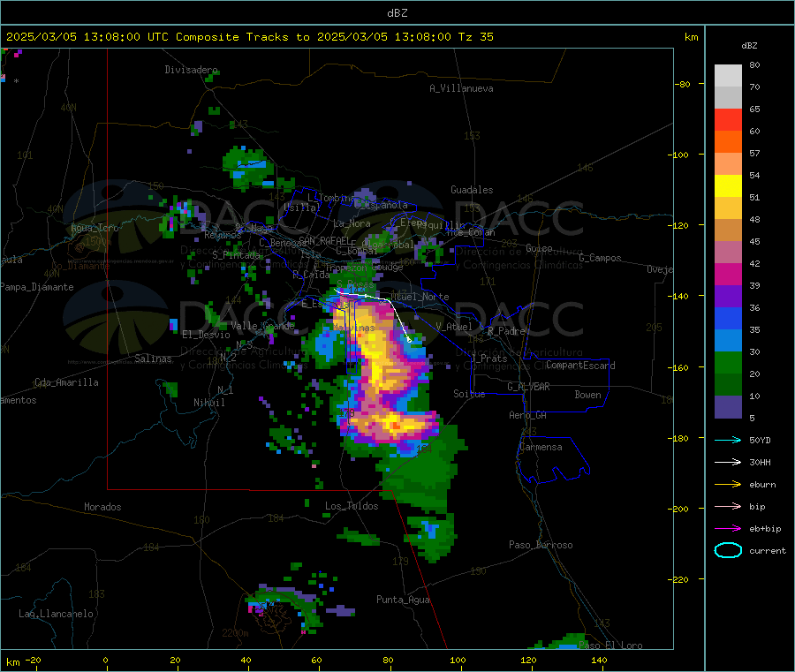The height and width of the screenshot is (672, 795).
Task: Click the 'Lag.Llancanelo' map label
Action: [56, 614]
